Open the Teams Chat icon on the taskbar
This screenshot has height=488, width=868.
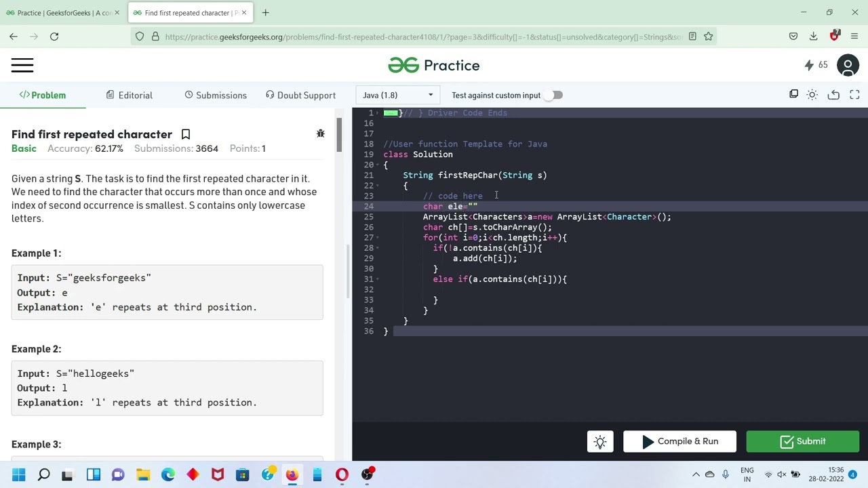pos(118,474)
